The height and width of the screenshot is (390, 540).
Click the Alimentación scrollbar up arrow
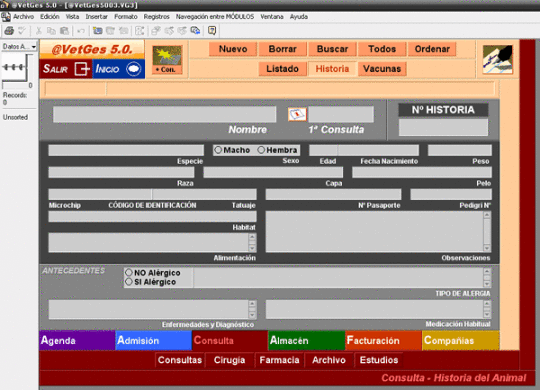[x=252, y=237]
